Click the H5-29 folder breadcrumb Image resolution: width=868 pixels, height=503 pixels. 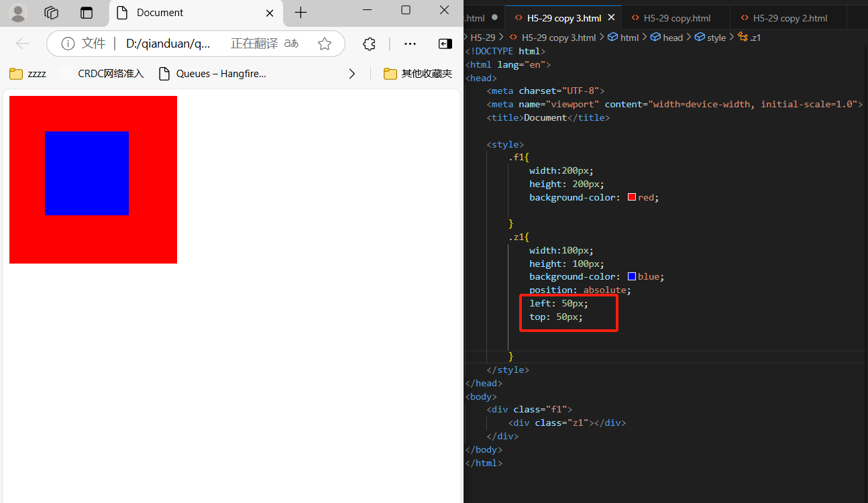point(483,38)
